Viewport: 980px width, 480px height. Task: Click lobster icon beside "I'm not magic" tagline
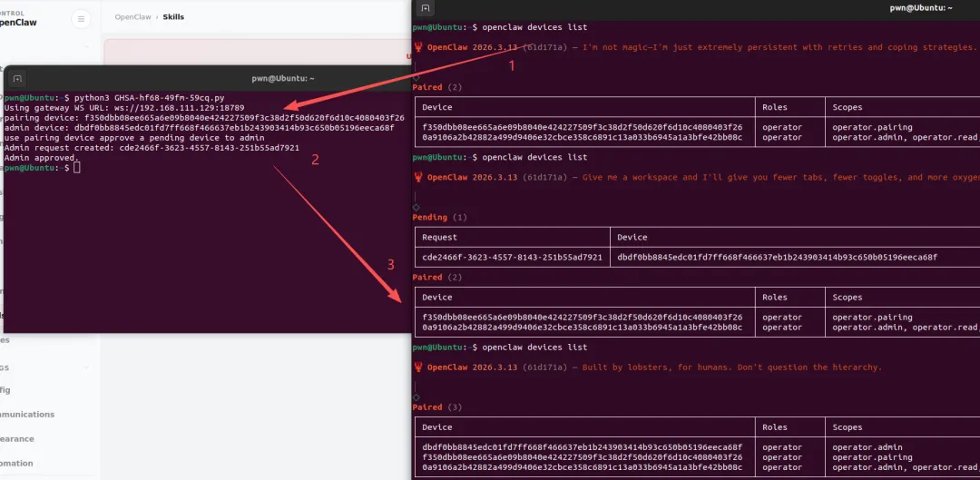coord(418,47)
